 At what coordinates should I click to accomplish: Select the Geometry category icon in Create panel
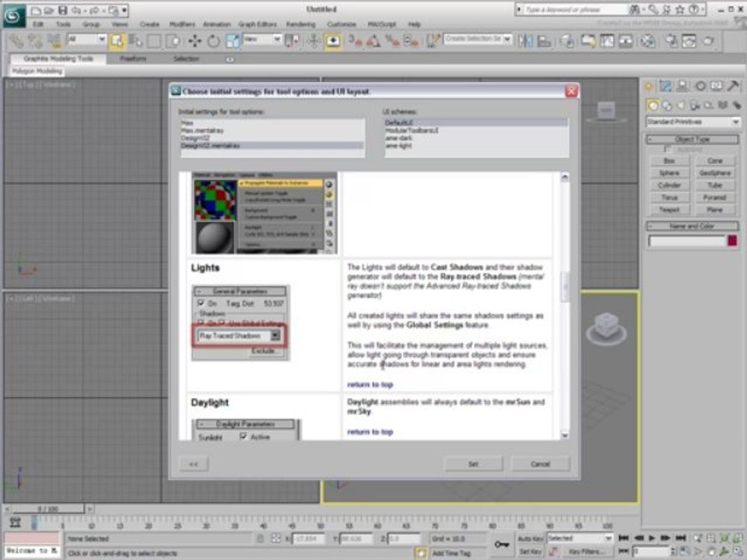pos(653,105)
